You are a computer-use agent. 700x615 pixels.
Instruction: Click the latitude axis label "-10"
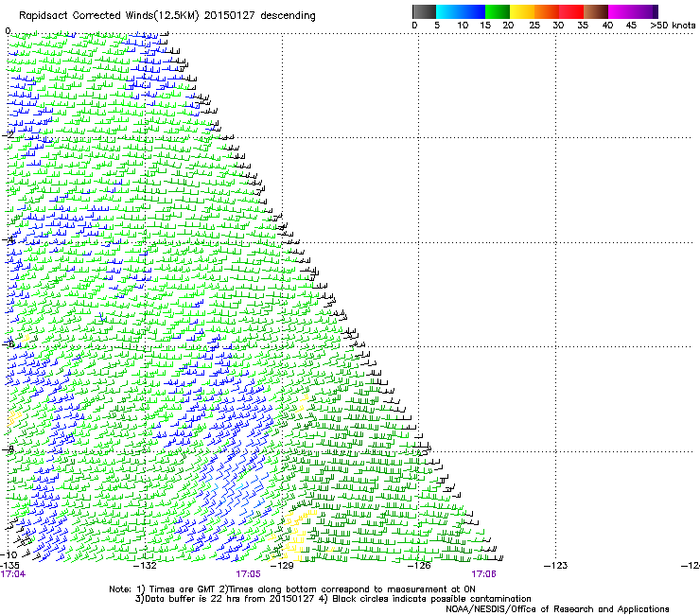tap(9, 554)
